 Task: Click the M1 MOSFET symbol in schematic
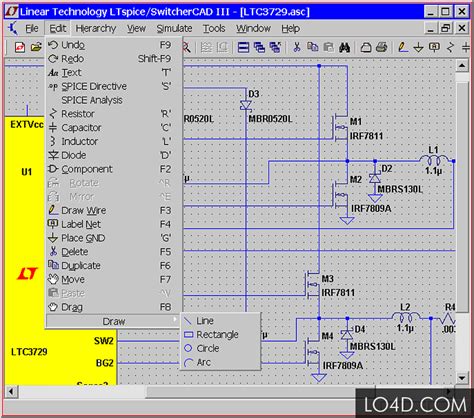(x=340, y=128)
